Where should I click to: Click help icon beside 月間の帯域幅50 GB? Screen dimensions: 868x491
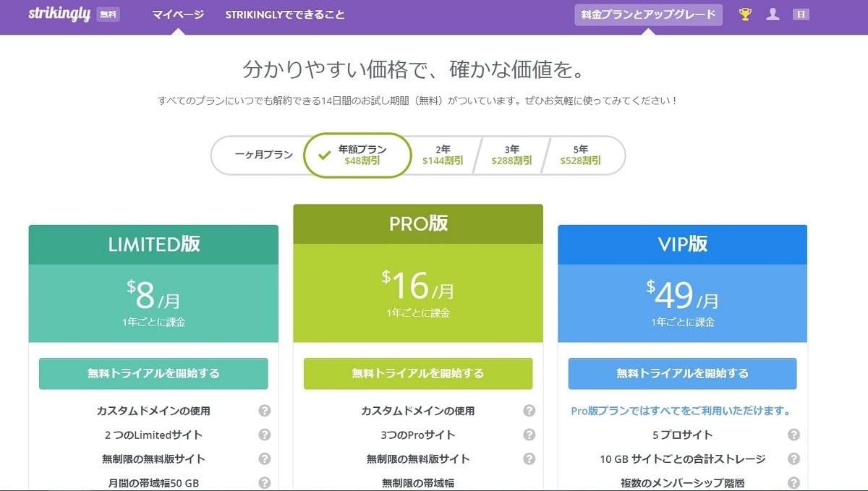click(x=265, y=482)
